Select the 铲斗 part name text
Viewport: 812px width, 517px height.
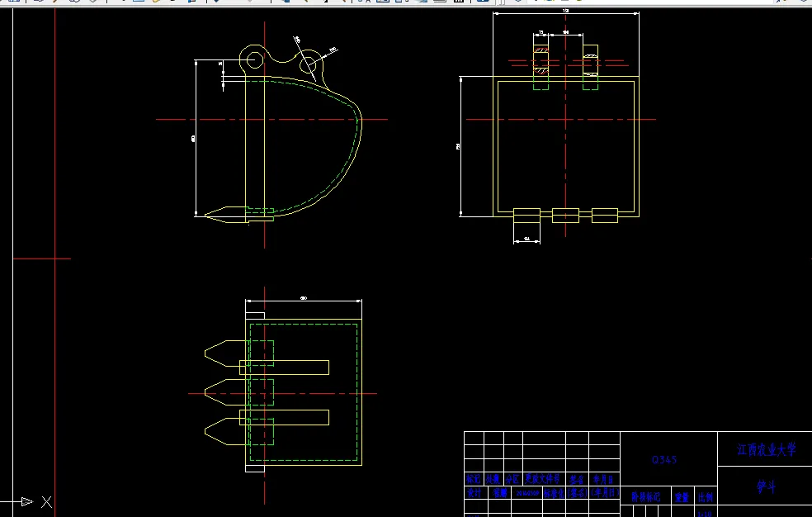(766, 487)
